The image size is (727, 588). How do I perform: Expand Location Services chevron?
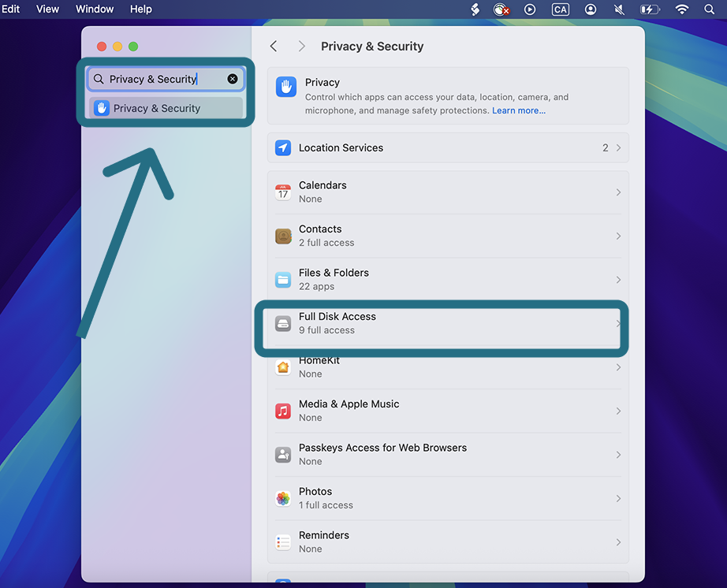(x=618, y=148)
